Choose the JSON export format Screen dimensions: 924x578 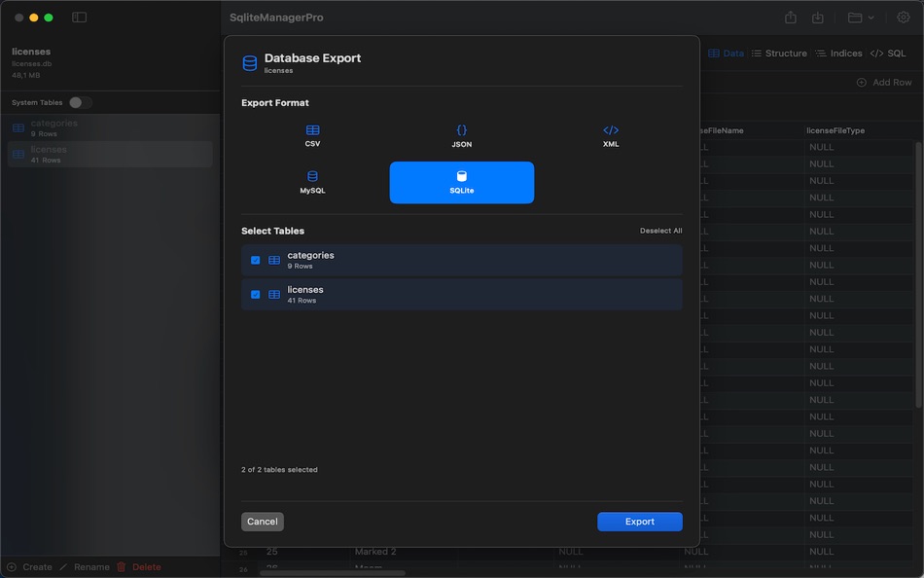(461, 136)
